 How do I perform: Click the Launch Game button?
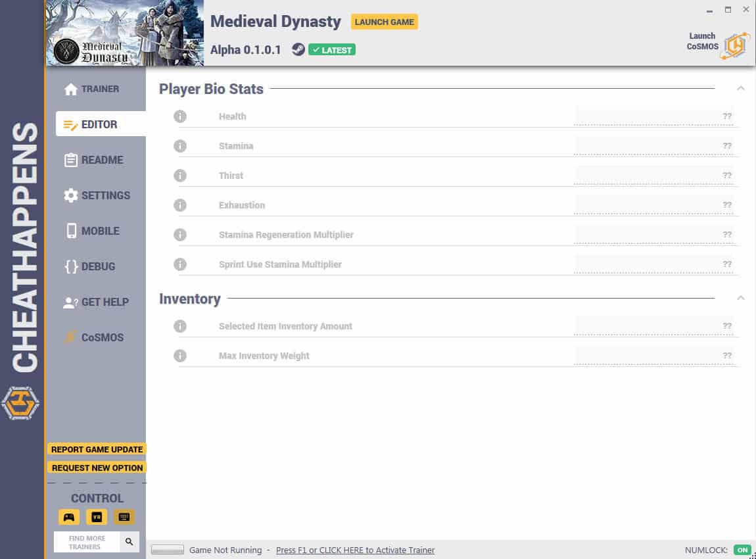[x=385, y=22]
